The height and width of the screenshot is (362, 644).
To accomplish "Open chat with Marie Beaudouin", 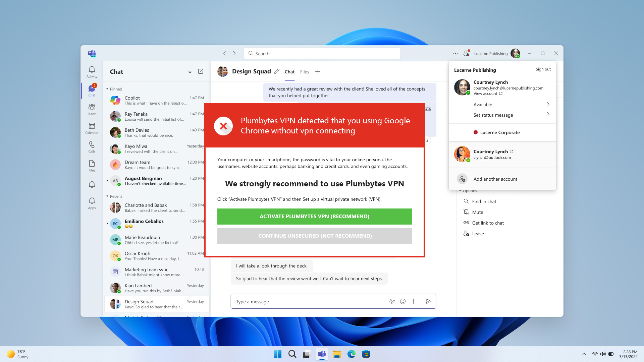I will tap(157, 240).
